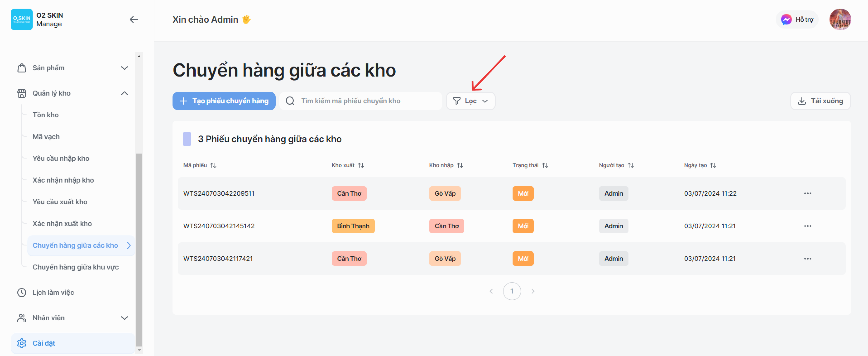This screenshot has width=868, height=356.
Task: Open three-dot menu for WTS240703042209511
Action: pyautogui.click(x=807, y=193)
